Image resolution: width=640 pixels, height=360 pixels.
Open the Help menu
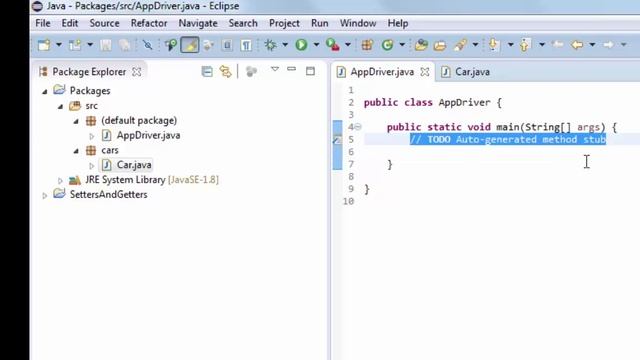coord(398,23)
